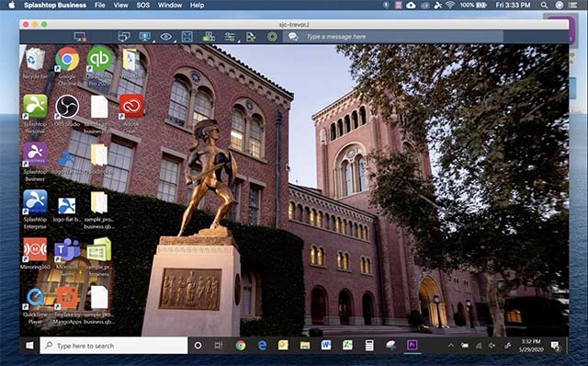Click the Cortana circle taskbar icon
588x366 pixels.
pyautogui.click(x=198, y=346)
